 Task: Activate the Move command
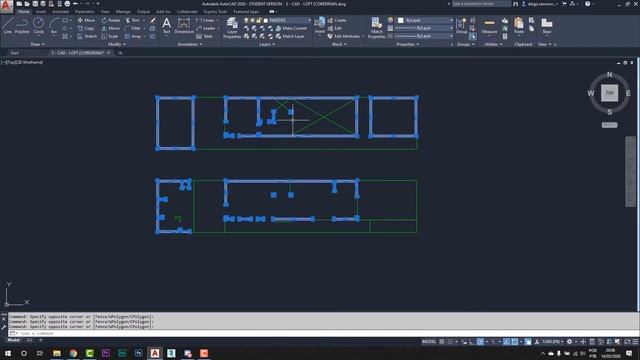pos(86,20)
